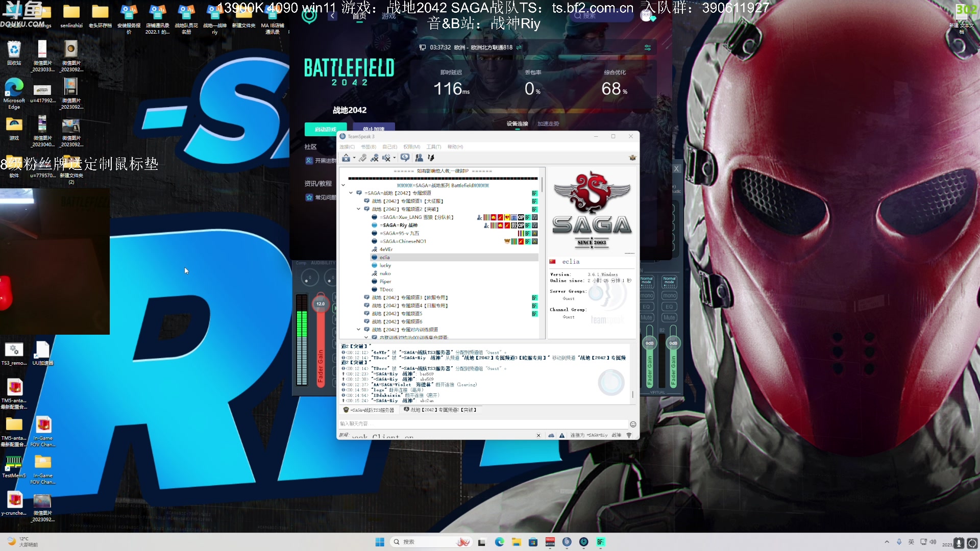Open the connect icon dropdown arrow in TeamSpeak
980x551 pixels.
[x=354, y=158]
